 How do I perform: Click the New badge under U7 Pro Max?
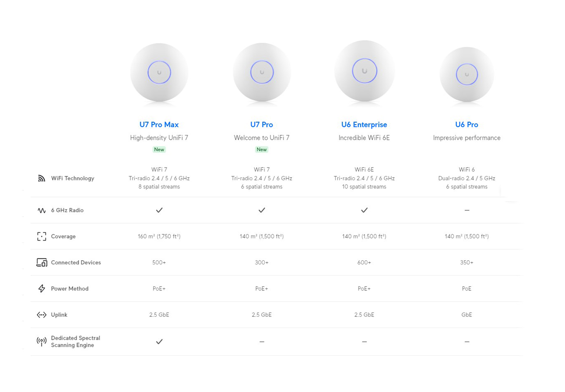point(159,149)
